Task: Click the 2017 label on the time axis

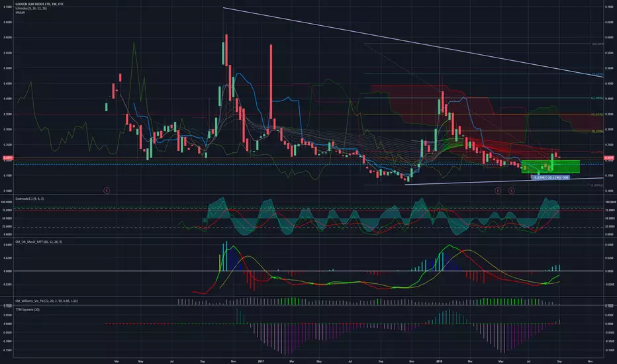Action: 260,361
